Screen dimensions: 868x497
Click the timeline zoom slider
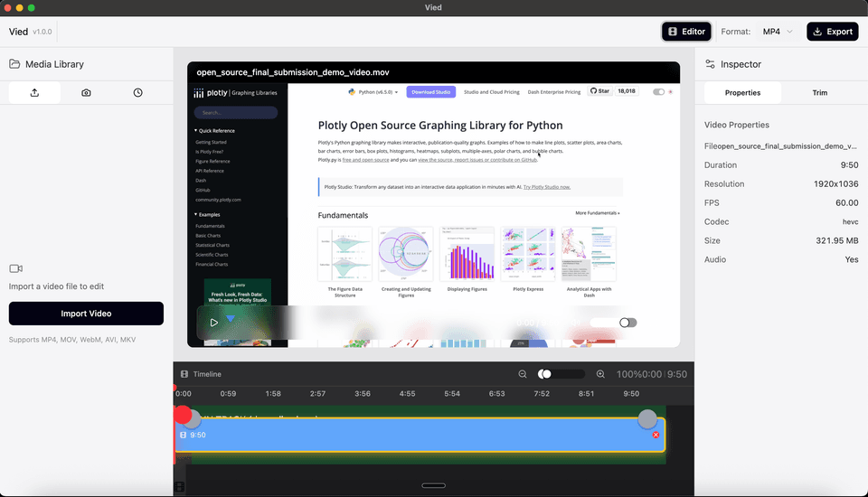[x=561, y=374]
